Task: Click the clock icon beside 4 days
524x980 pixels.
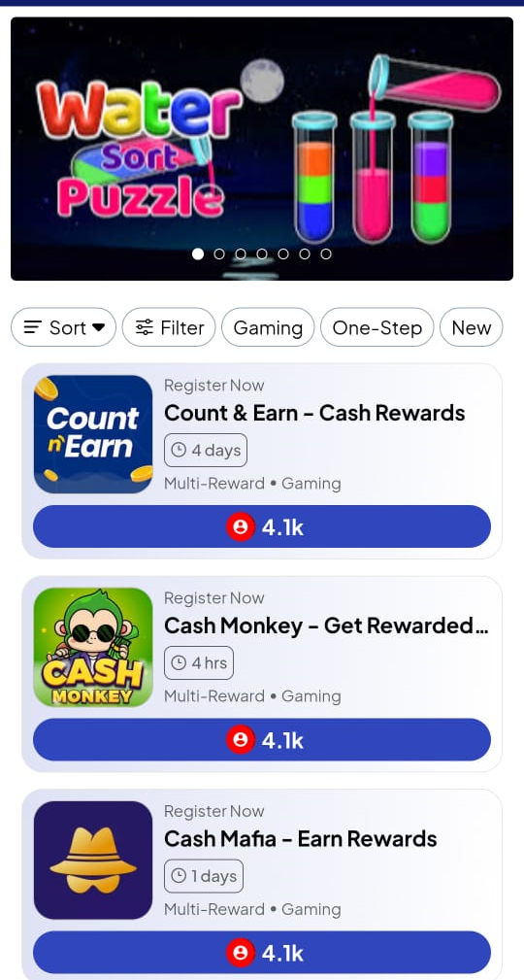Action: [x=179, y=450]
